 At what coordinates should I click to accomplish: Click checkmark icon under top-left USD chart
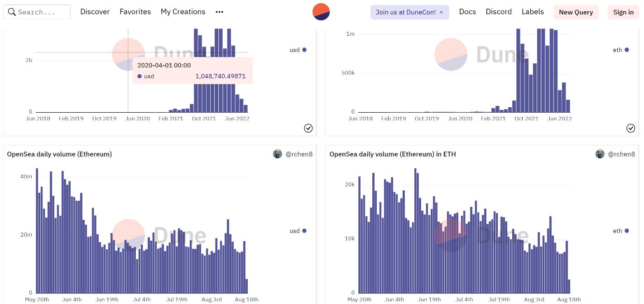coord(308,128)
